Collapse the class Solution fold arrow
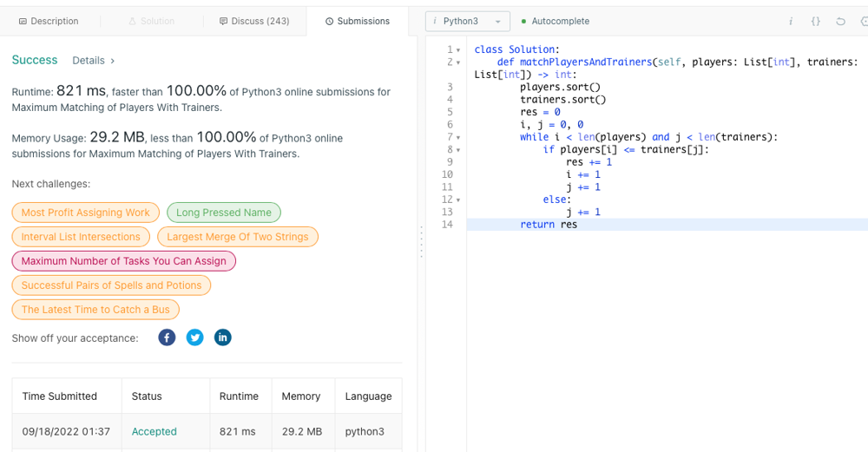This screenshot has height=452, width=868. pyautogui.click(x=458, y=50)
